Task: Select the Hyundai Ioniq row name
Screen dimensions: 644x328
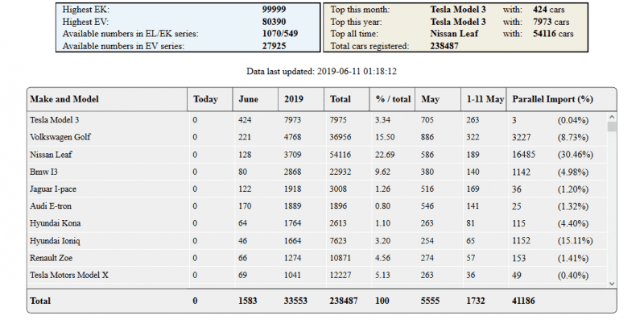Action: (55, 241)
